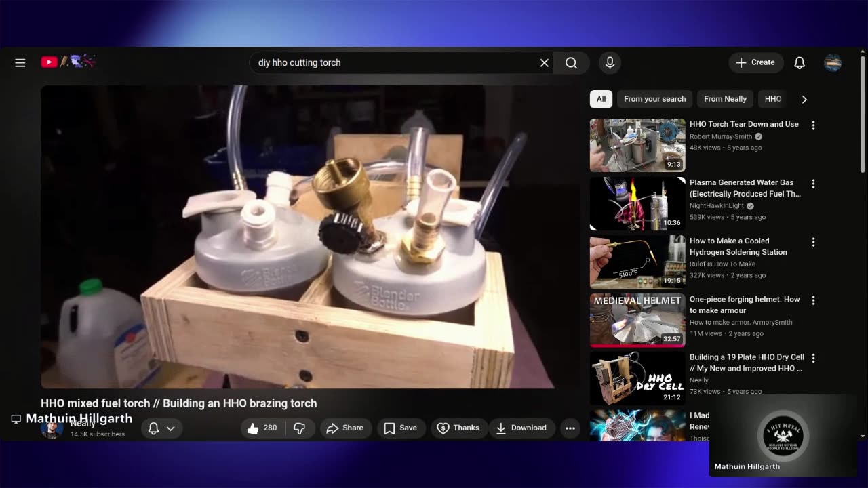Send Thanks to the creator
The image size is (868, 488).
tap(458, 428)
